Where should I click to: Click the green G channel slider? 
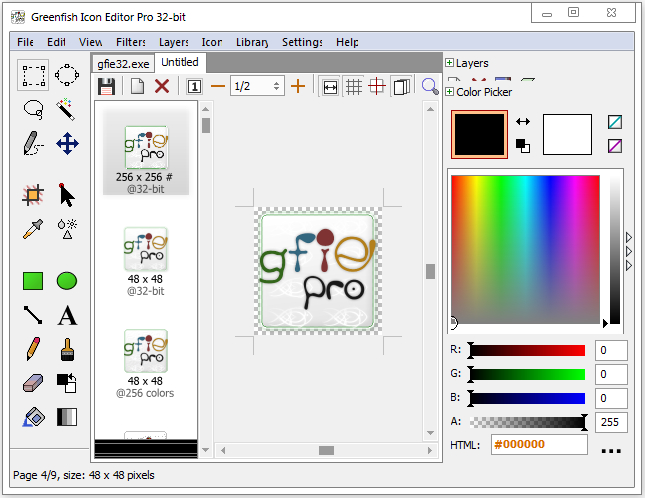528,374
